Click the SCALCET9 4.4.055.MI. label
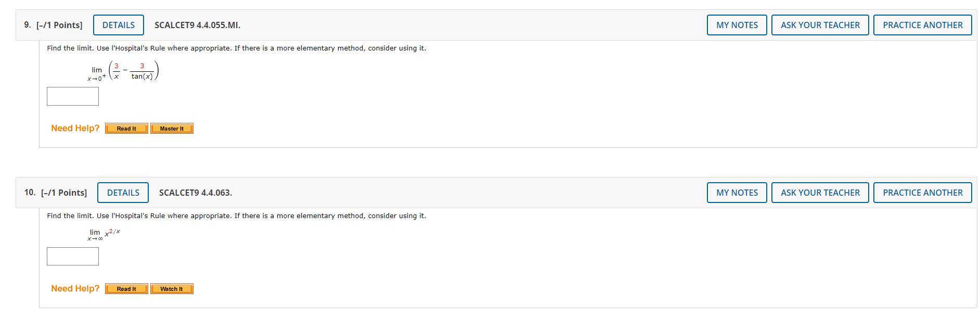 pos(197,24)
